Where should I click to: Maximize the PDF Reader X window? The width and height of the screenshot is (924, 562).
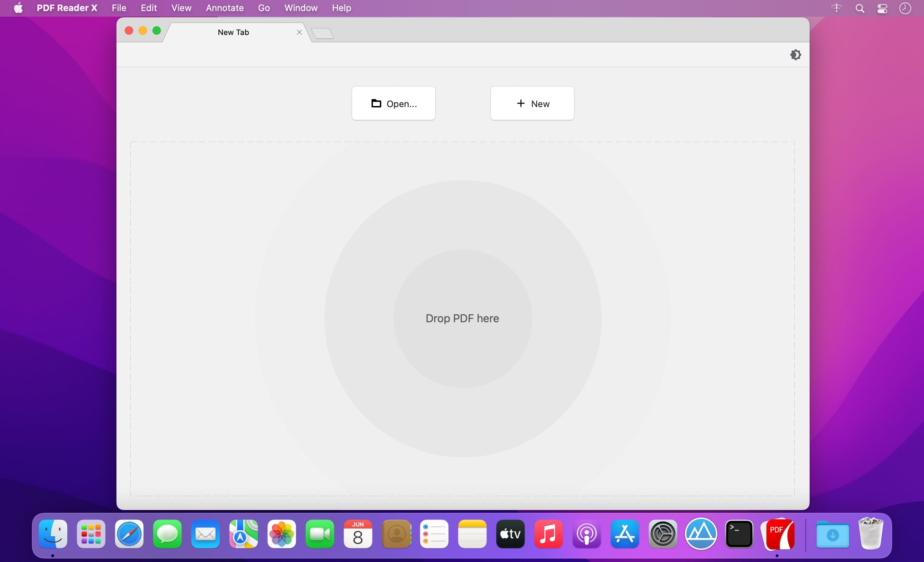(157, 31)
